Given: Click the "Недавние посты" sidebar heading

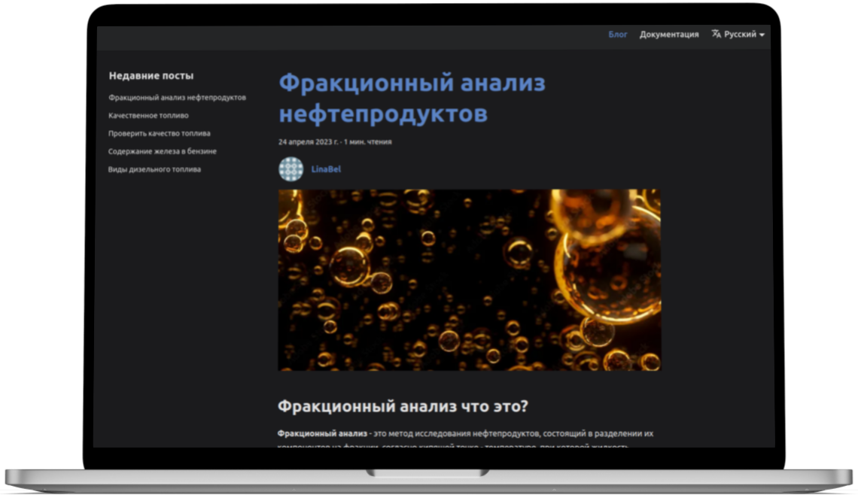Looking at the screenshot, I should [x=151, y=75].
